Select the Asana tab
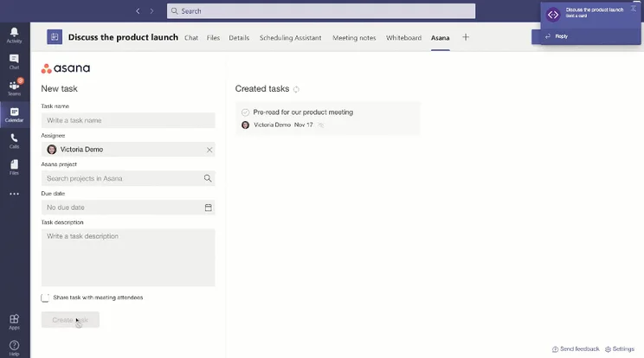This screenshot has width=644, height=358. [441, 38]
